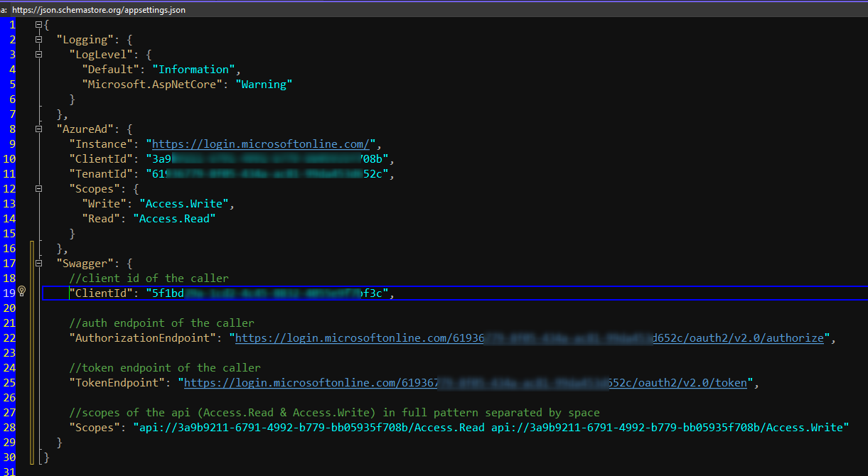The width and height of the screenshot is (868, 476).
Task: Click line number 30 in the gutter
Action: (11, 458)
